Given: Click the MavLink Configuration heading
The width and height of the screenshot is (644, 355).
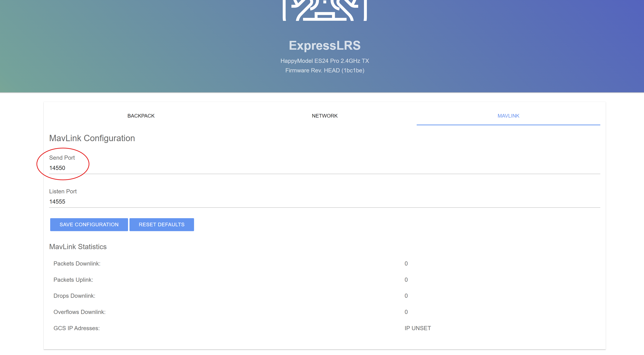Looking at the screenshot, I should click(x=92, y=138).
